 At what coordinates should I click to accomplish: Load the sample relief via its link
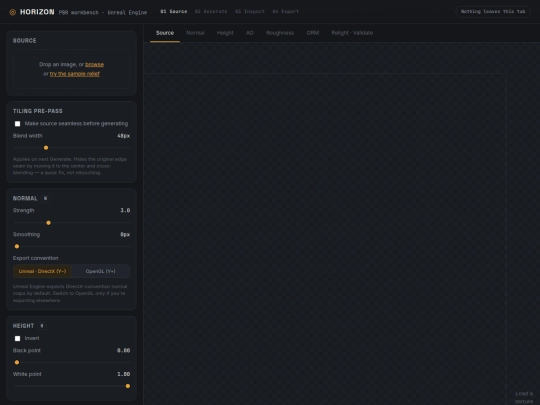75,74
